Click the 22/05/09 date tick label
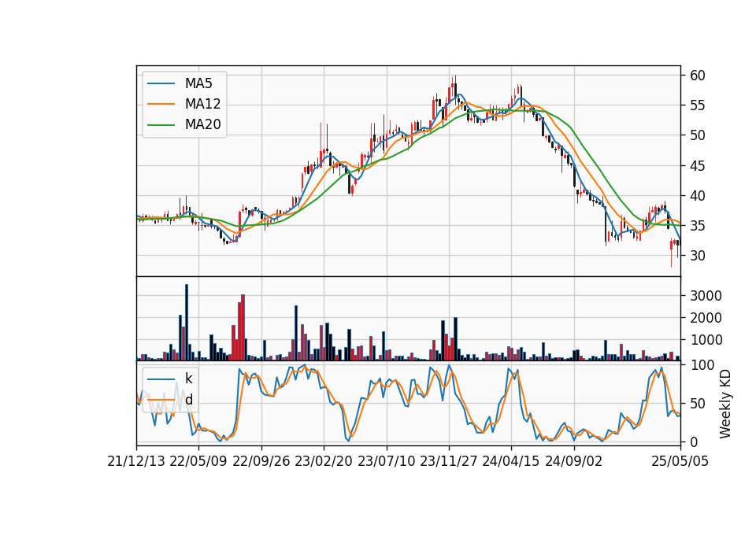The image size is (756, 543). point(198,461)
